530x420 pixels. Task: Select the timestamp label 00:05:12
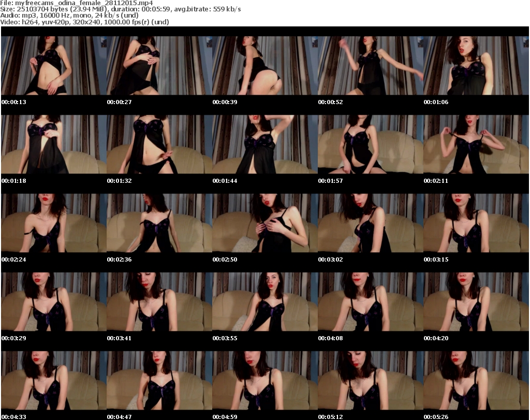point(331,417)
